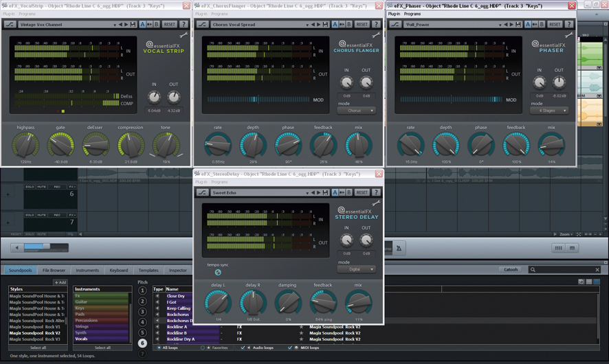Copy A to B in the Phaser window
609x364 pixels.
coord(535,25)
